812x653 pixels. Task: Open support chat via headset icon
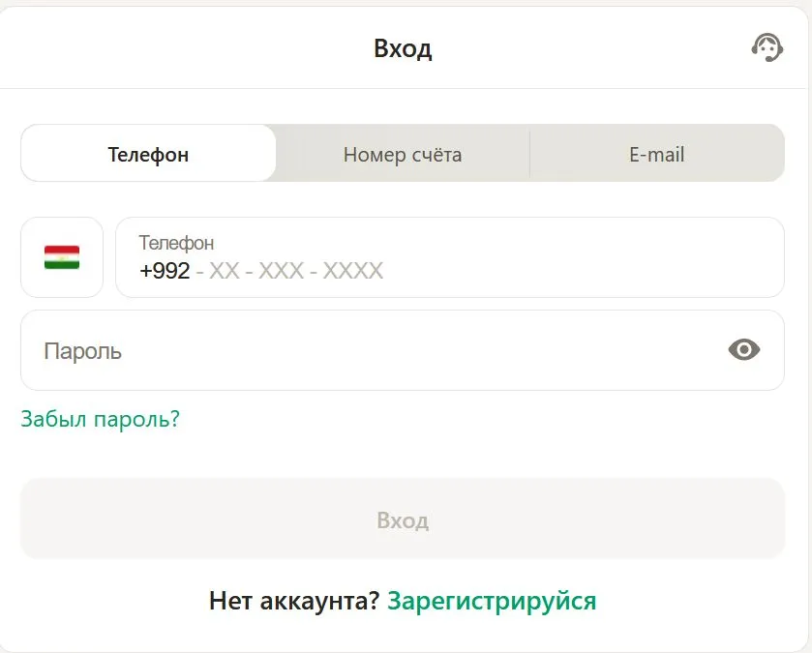pos(767,47)
